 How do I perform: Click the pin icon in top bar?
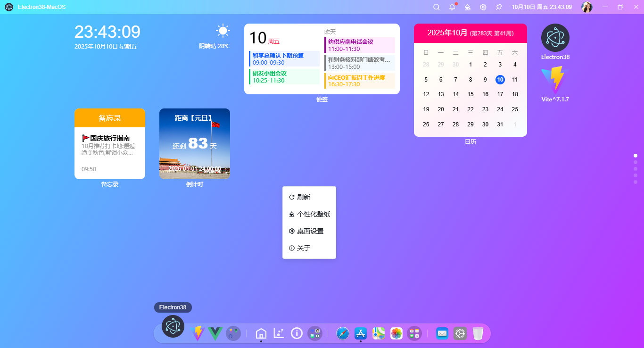point(499,7)
